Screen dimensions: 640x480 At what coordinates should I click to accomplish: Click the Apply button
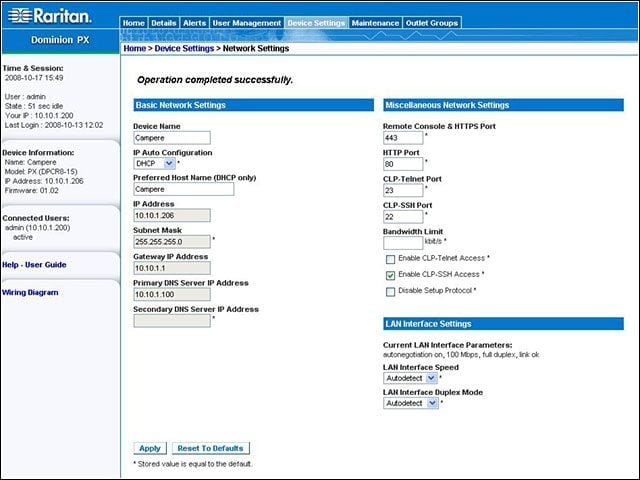(150, 448)
